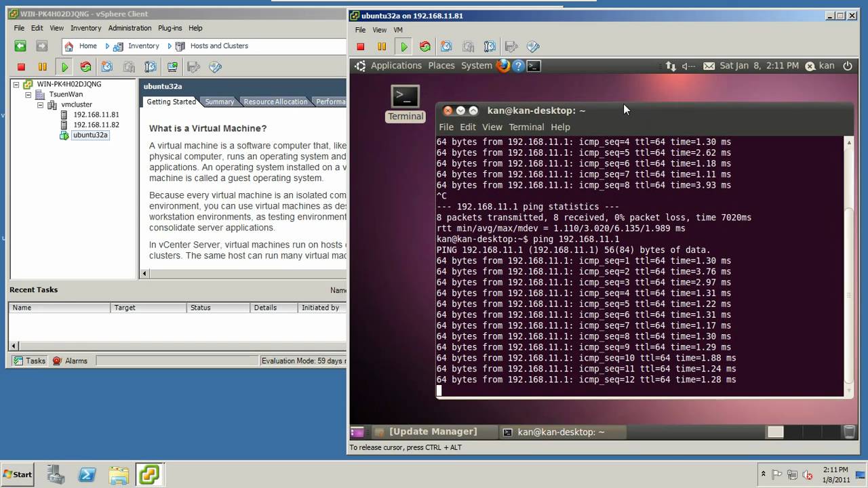Open snapshot manager in ubuntu32a console toolbar
The height and width of the screenshot is (488, 868).
coord(490,47)
